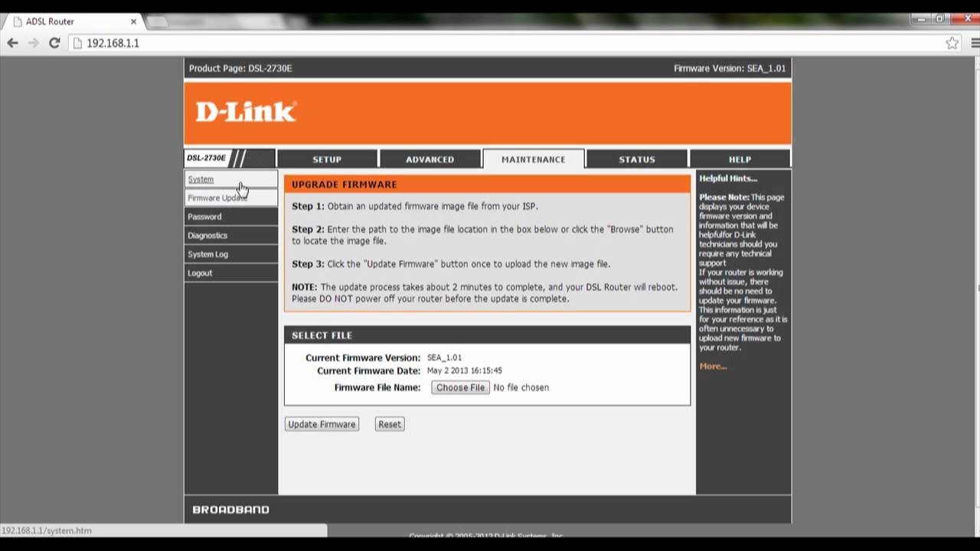This screenshot has height=551, width=980.
Task: Click the browser forward arrow
Action: [33, 43]
